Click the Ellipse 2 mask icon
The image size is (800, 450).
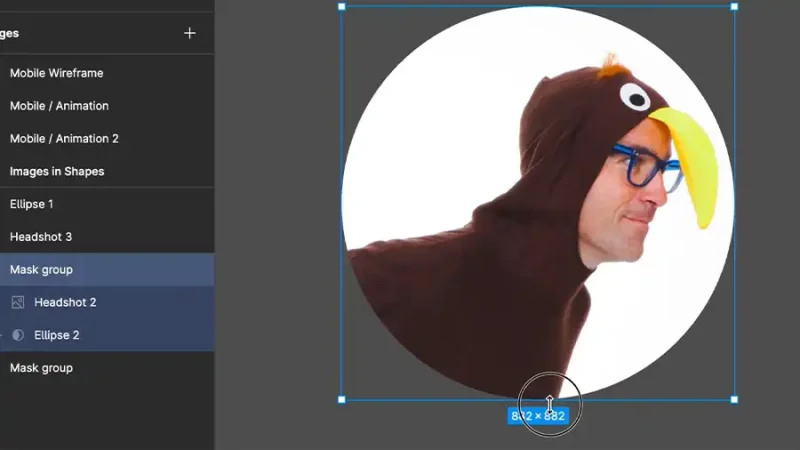pyautogui.click(x=18, y=335)
